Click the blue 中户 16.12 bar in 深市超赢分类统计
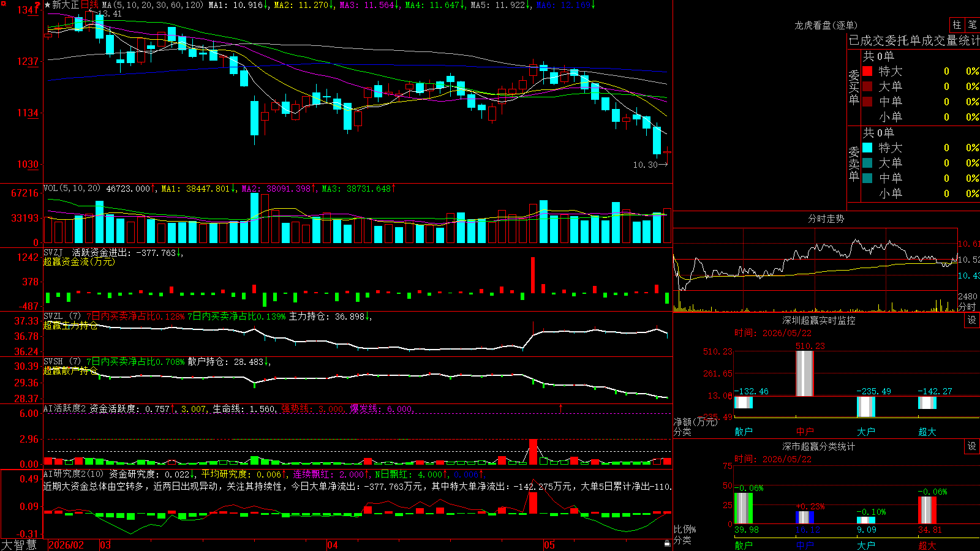Viewport: 980px width, 551px height. coord(805,518)
